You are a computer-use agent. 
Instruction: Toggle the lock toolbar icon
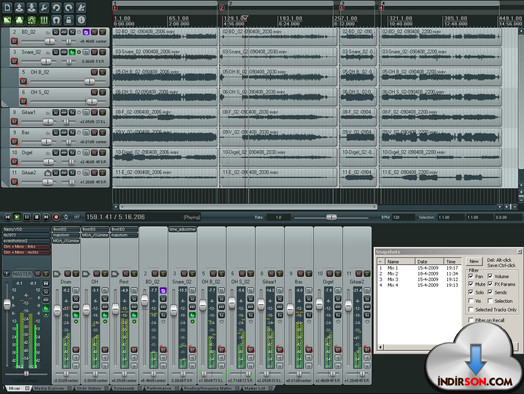click(x=69, y=20)
